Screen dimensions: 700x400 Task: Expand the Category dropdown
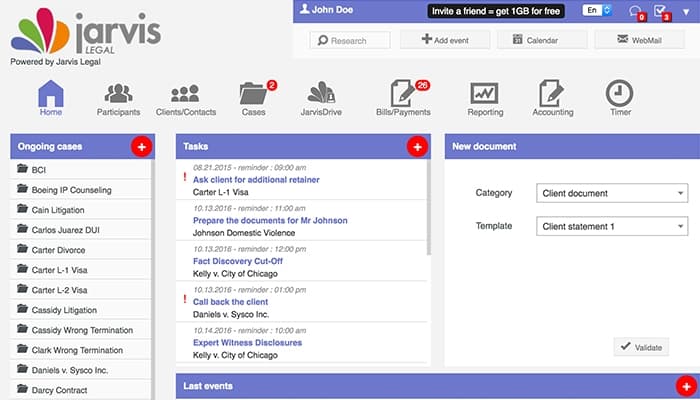(612, 193)
